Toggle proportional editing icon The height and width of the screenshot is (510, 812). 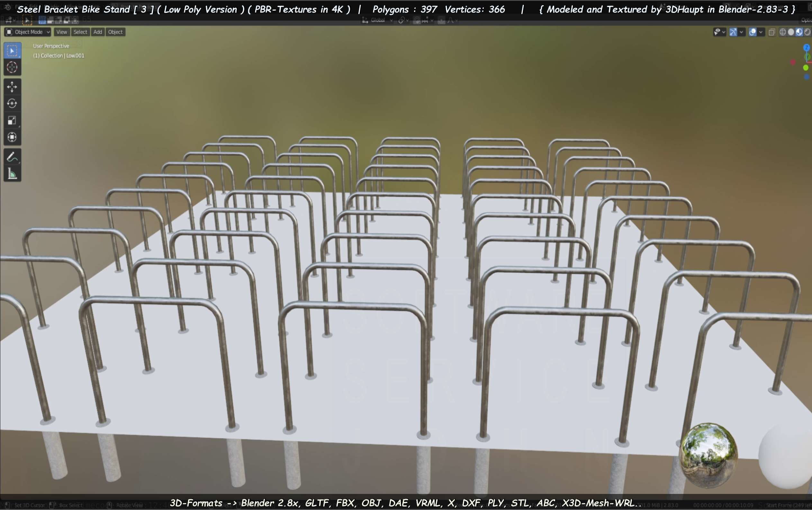click(441, 20)
